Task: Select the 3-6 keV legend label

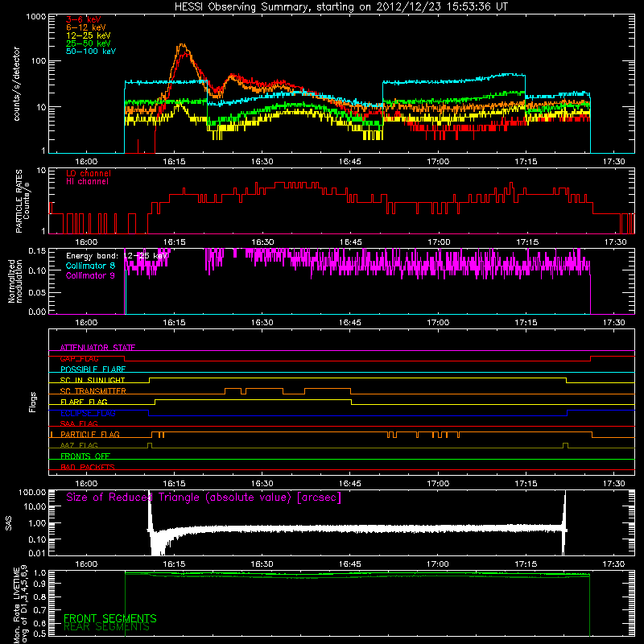Action: (x=84, y=19)
